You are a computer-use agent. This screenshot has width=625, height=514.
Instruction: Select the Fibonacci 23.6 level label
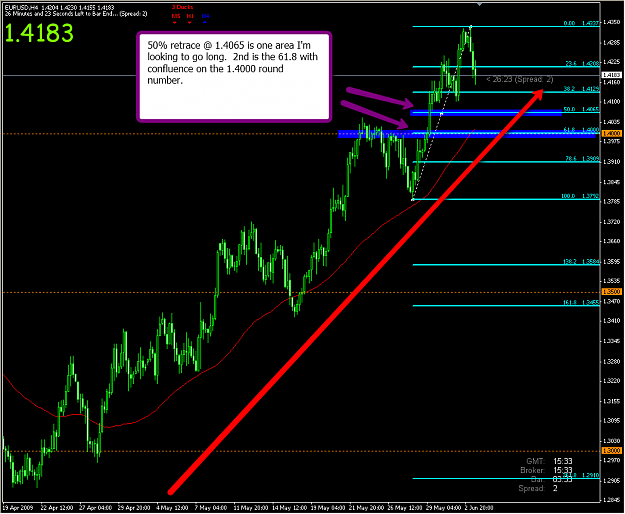pos(582,63)
